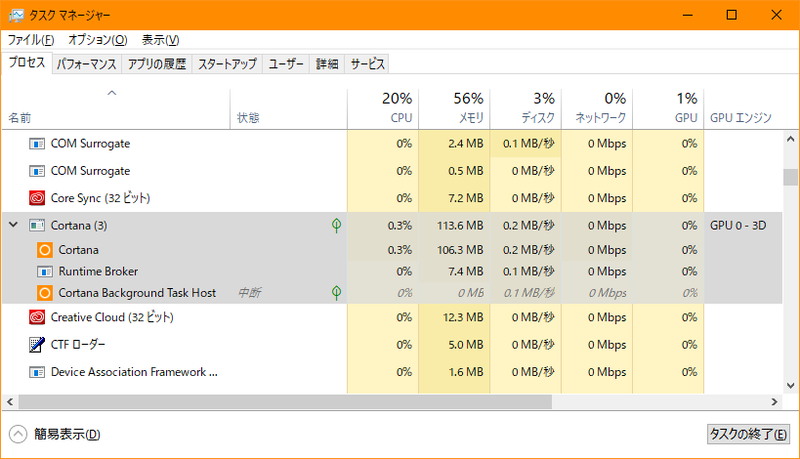
Task: Sort by the ネットワーク column header
Action: click(597, 109)
